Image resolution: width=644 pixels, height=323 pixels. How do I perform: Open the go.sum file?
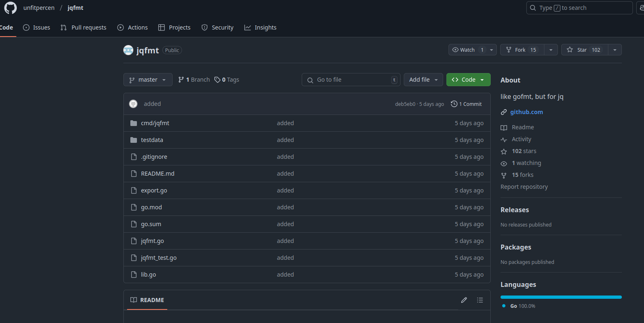[x=151, y=224]
